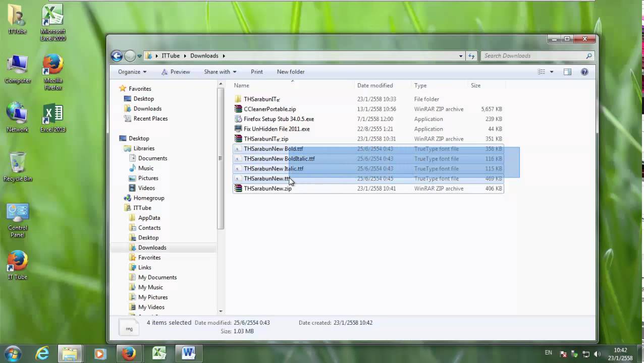Screen dimensions: 644x363
Task: Select Fix UnHidden File 2011.exe icon
Action: [x=238, y=129]
